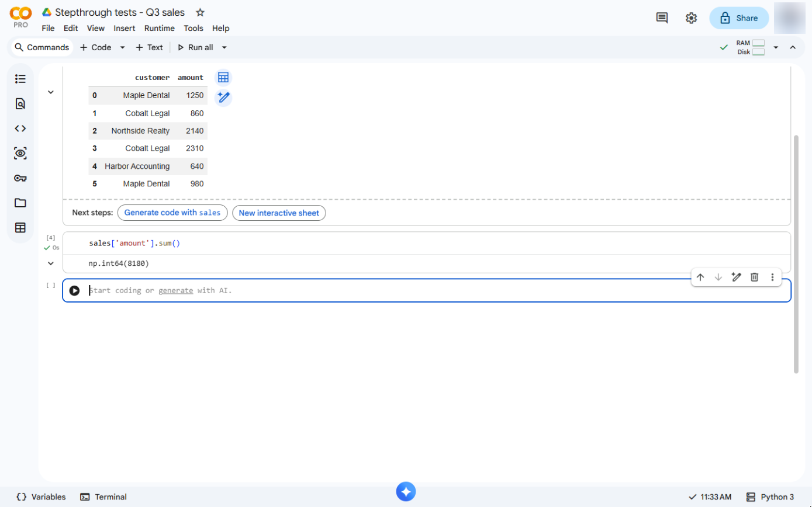Image resolution: width=812 pixels, height=507 pixels.
Task: Open the settings gear
Action: click(x=691, y=18)
